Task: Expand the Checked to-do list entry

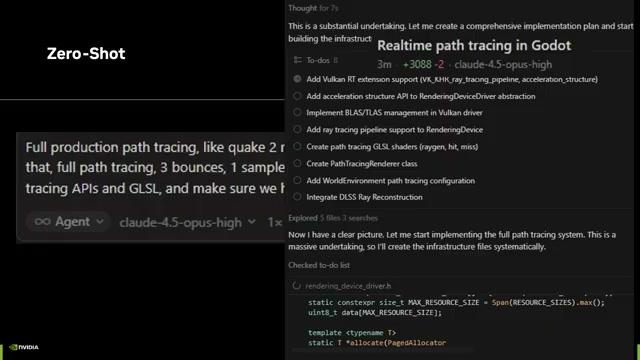Action: [319, 265]
